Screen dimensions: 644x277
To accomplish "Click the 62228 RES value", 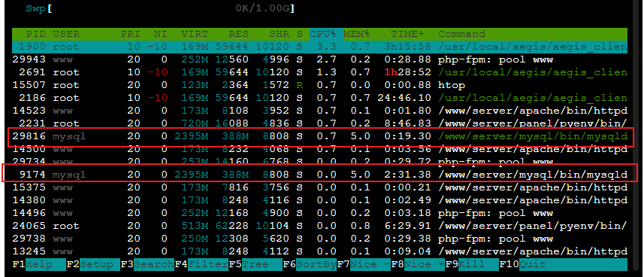I will point(231,226).
